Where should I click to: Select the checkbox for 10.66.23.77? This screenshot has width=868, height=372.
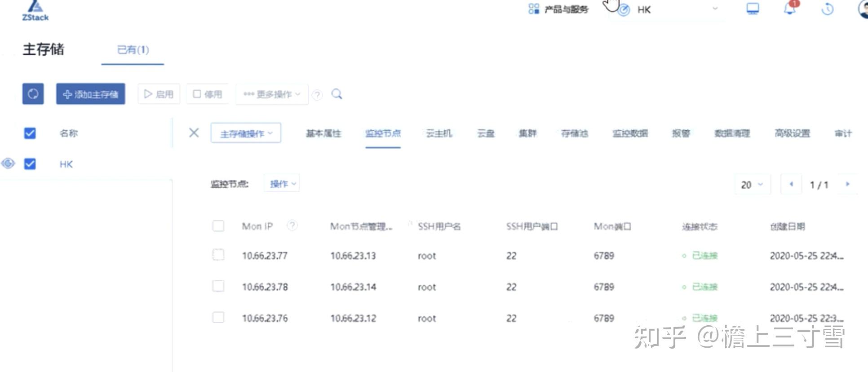(218, 255)
